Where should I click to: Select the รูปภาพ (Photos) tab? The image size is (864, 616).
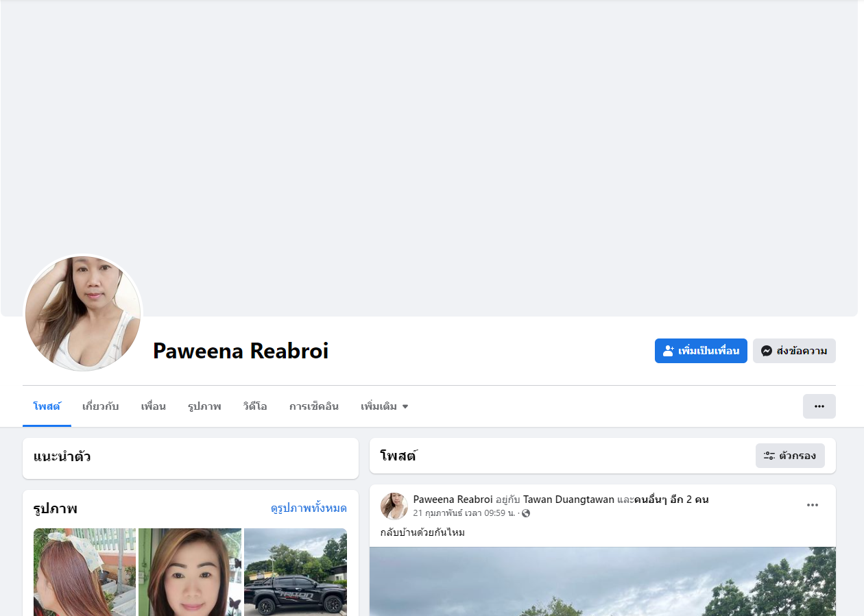[x=204, y=406]
